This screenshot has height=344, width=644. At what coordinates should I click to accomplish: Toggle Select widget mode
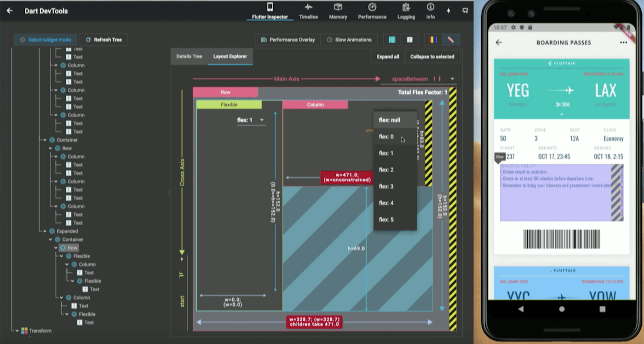(x=45, y=40)
